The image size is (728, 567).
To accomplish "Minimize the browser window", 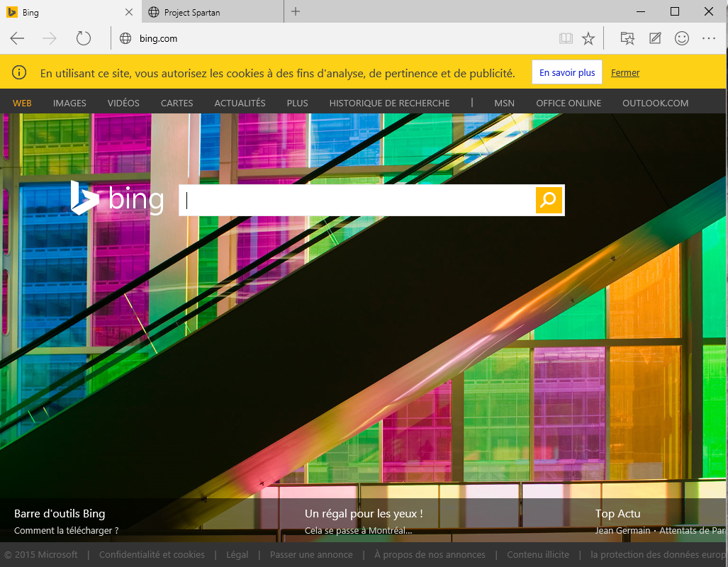I will click(x=641, y=11).
